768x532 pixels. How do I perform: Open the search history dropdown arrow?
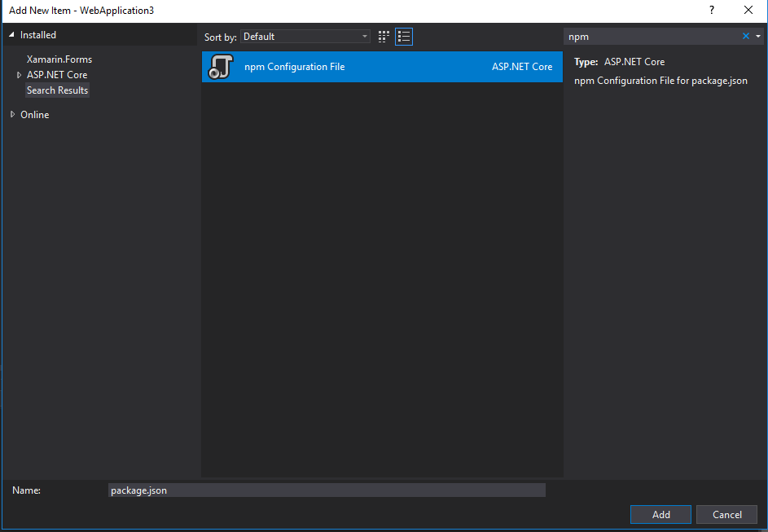point(759,36)
